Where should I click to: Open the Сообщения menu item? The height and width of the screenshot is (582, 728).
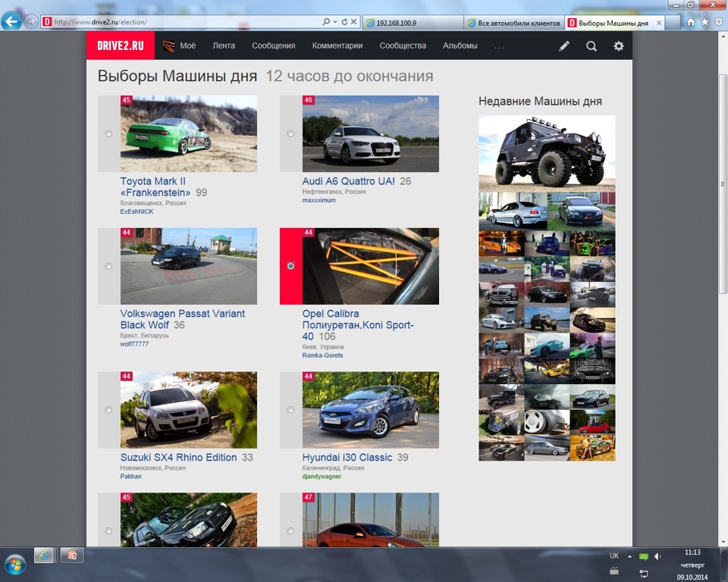point(274,45)
